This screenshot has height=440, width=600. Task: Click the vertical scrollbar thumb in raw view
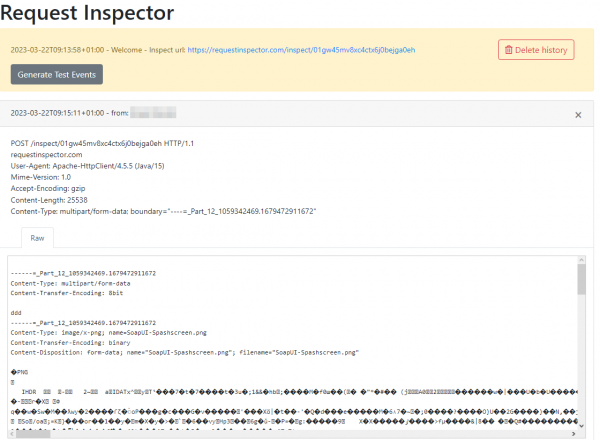[581, 281]
